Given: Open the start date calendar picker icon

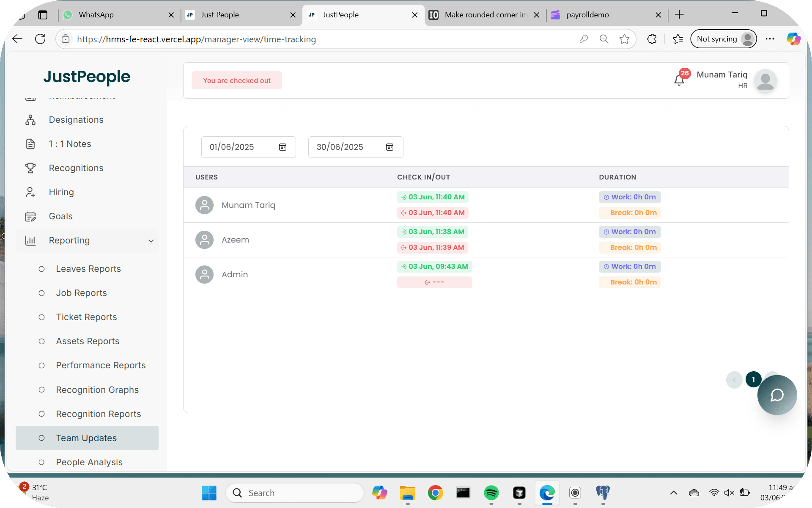Looking at the screenshot, I should (283, 147).
